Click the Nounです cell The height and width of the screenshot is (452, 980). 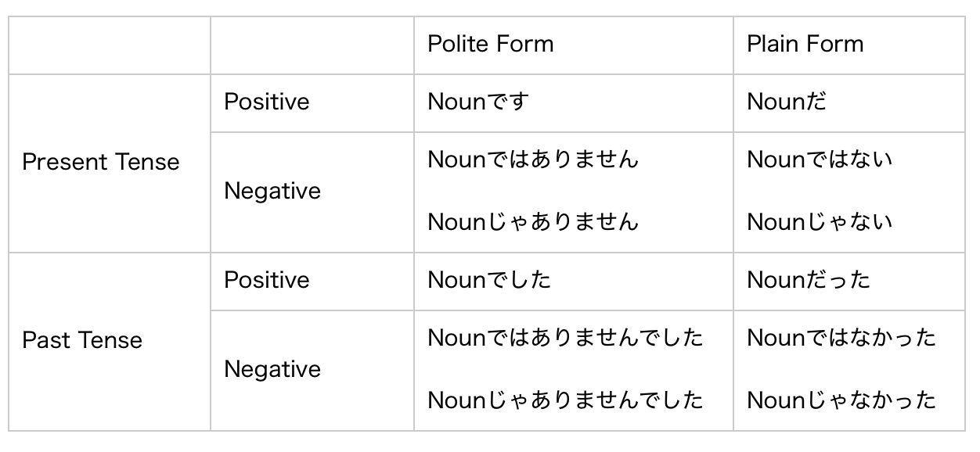478,102
